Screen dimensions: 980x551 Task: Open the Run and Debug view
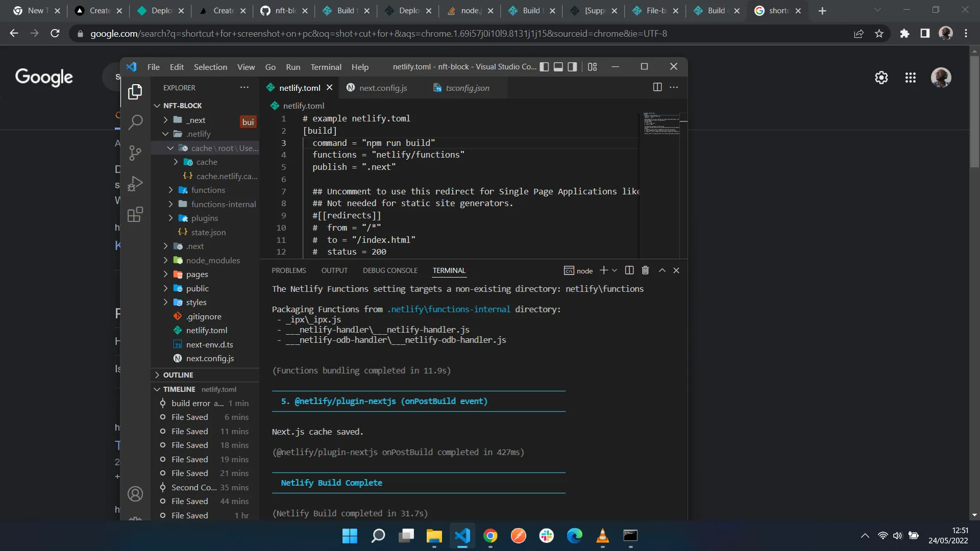pos(135,184)
